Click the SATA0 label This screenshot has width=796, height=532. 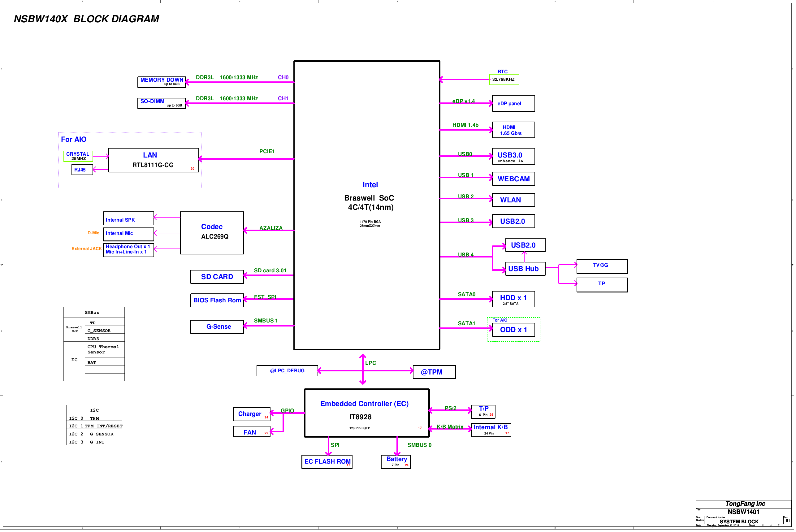click(x=466, y=295)
